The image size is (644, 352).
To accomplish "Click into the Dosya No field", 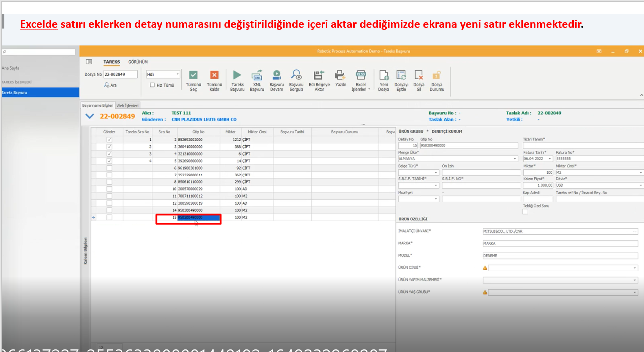I will coord(120,74).
